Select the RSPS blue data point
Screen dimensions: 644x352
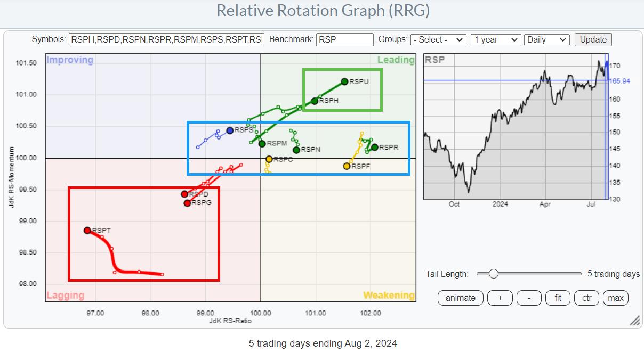tap(230, 130)
